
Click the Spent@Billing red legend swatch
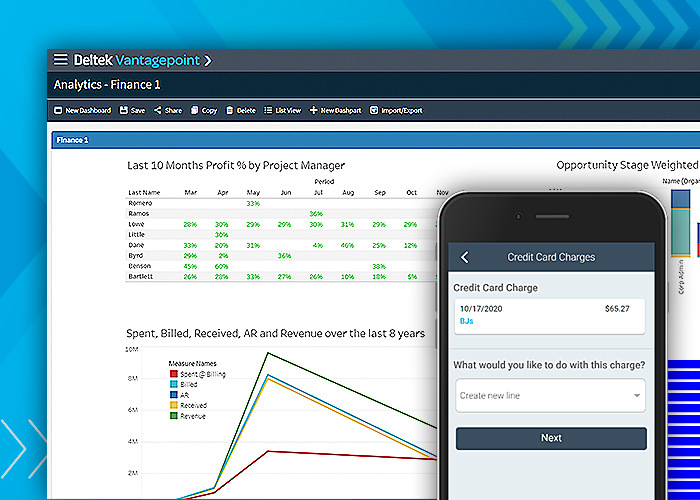coord(174,374)
